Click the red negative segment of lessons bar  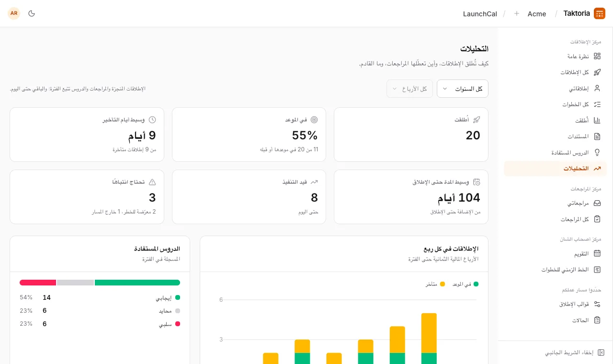pos(38,283)
